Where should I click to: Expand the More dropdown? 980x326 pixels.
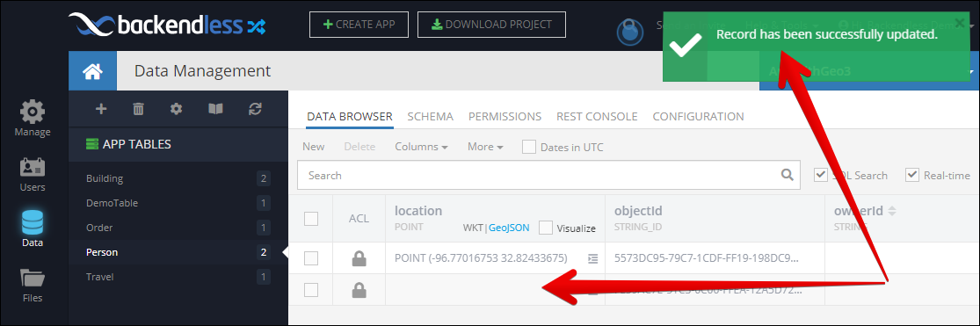click(486, 147)
